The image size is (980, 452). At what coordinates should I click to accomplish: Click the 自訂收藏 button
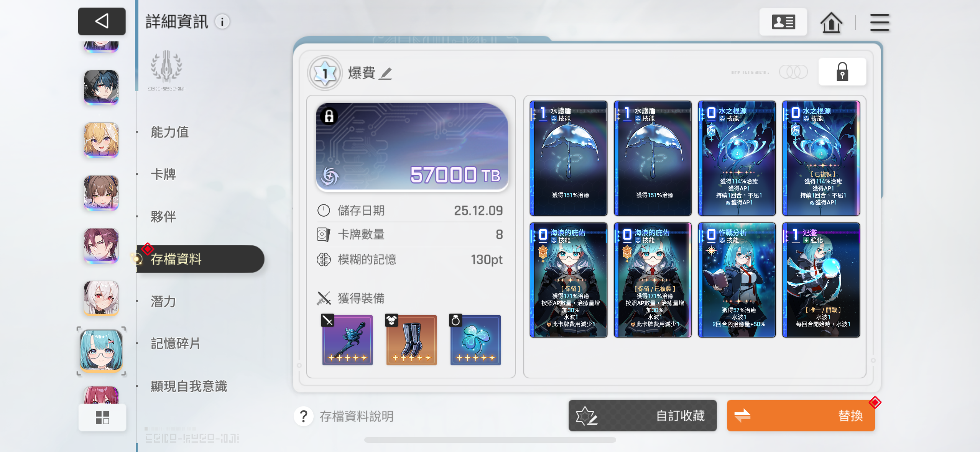[x=643, y=416]
